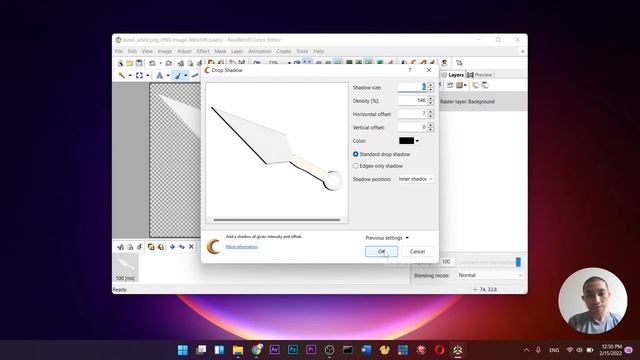Open Photoshop from taskbar
This screenshot has width=640, height=360.
[293, 350]
